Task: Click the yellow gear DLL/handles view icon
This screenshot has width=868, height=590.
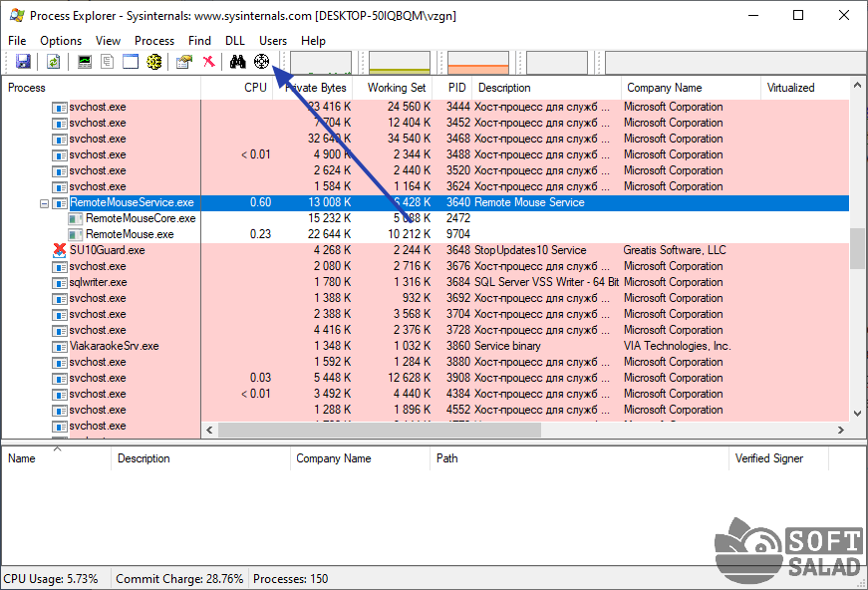Action: (153, 62)
